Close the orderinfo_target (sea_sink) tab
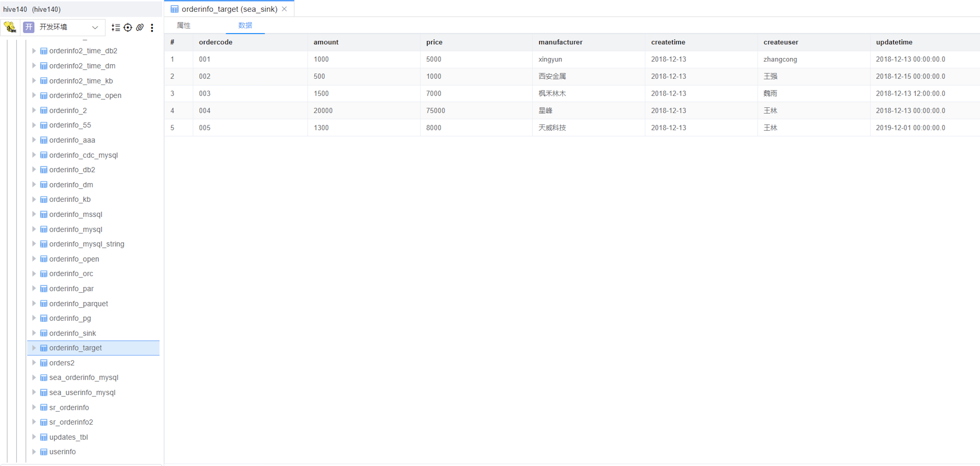Image resolution: width=980 pixels, height=466 pixels. [284, 9]
